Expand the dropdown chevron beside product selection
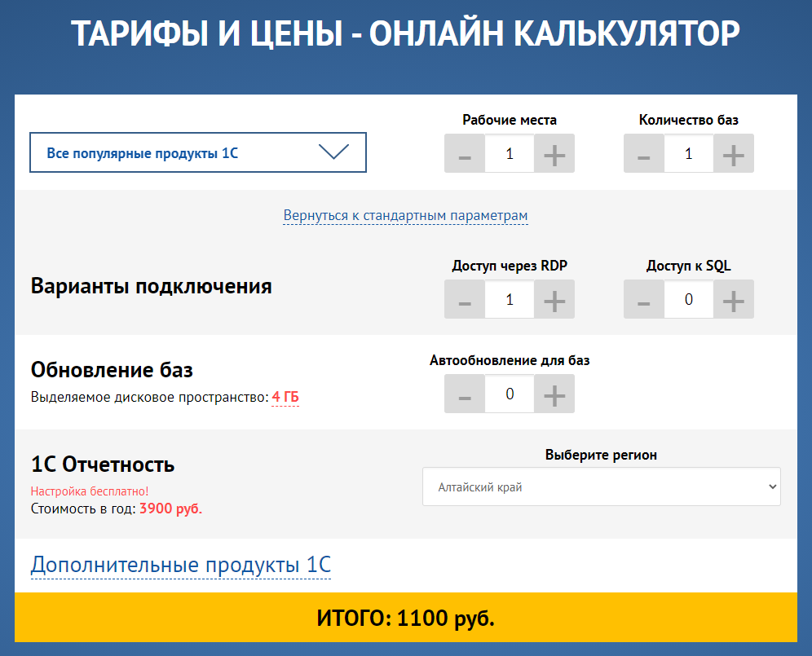This screenshot has height=656, width=812. click(x=335, y=152)
